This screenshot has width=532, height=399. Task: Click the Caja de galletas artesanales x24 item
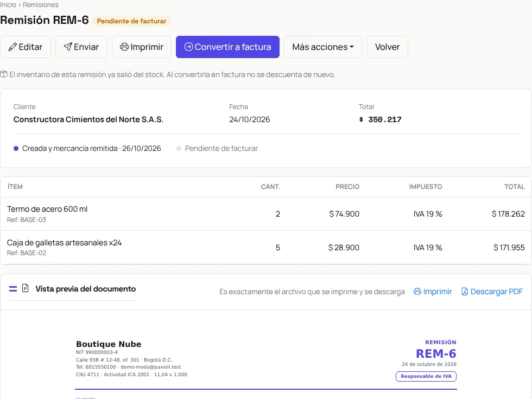click(64, 243)
